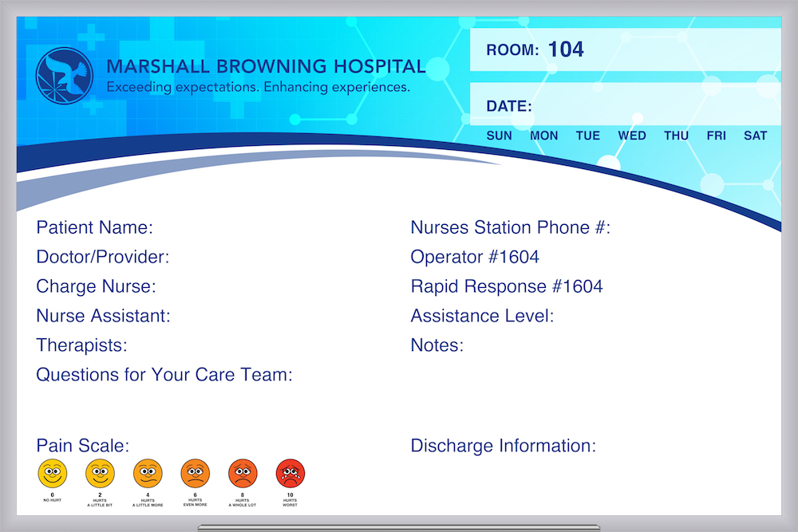Select the "10 Hurts Worst" crying face
Viewport: 798px width, 532px height.
click(x=290, y=471)
